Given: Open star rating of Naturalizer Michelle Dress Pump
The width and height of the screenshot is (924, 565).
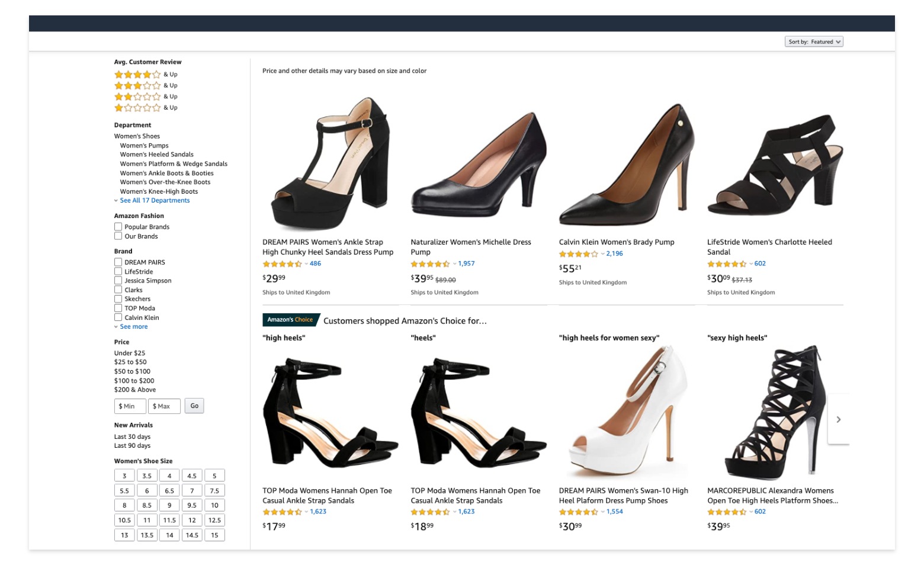Looking at the screenshot, I should point(431,264).
